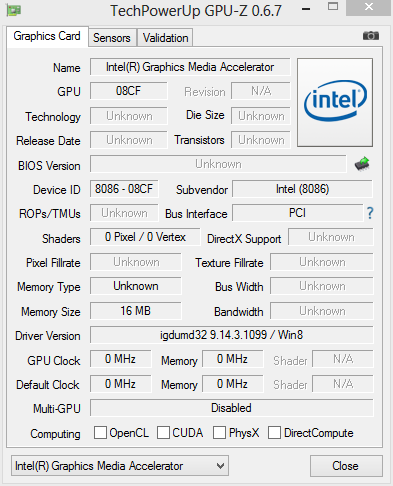Tick the CUDA checkbox

point(163,433)
